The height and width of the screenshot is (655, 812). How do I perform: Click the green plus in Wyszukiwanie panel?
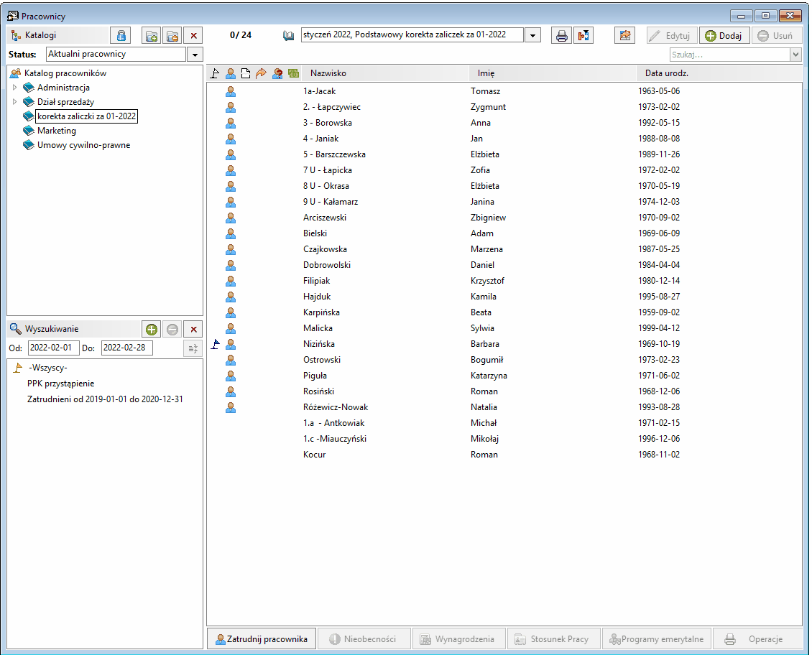(x=151, y=330)
